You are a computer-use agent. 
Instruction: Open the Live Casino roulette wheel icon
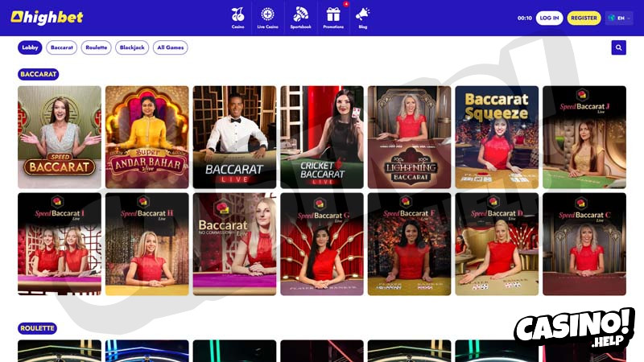pos(267,14)
